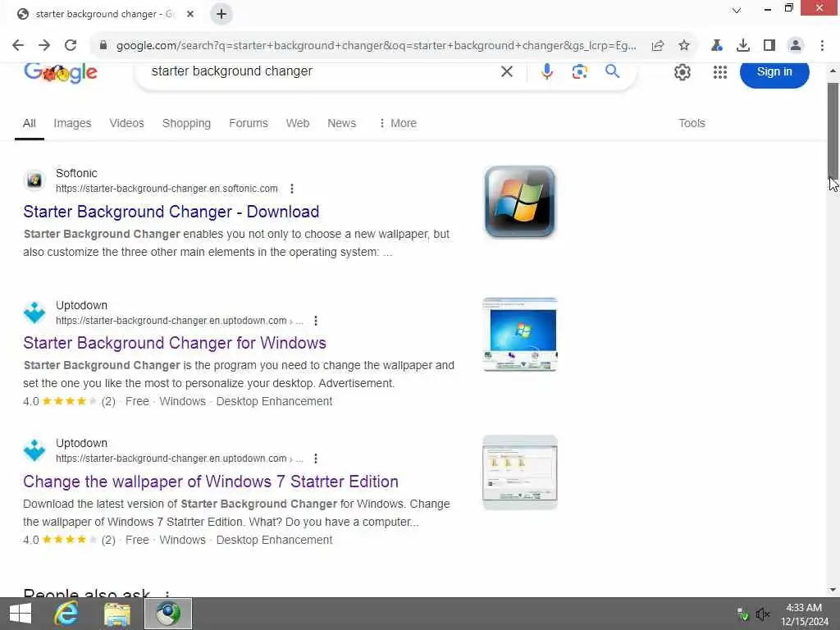
Task: Open the taskbar clock showing 4:33 AM
Action: point(804,614)
